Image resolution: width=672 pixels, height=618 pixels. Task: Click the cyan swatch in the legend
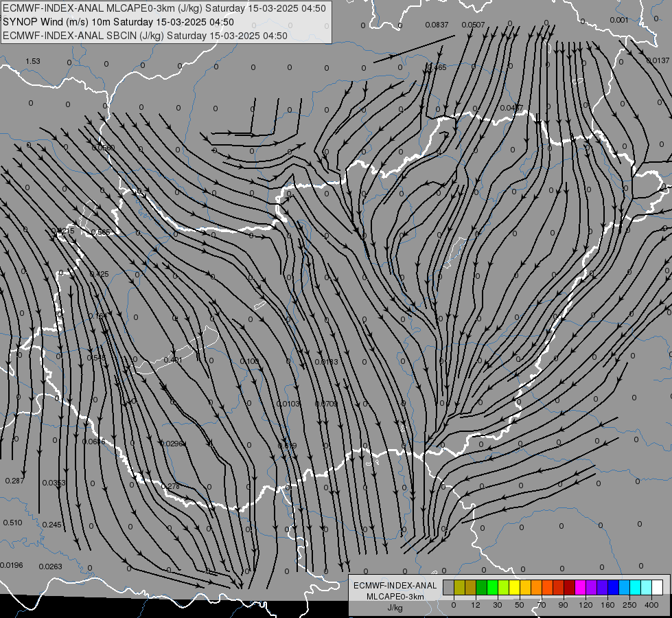(636, 587)
